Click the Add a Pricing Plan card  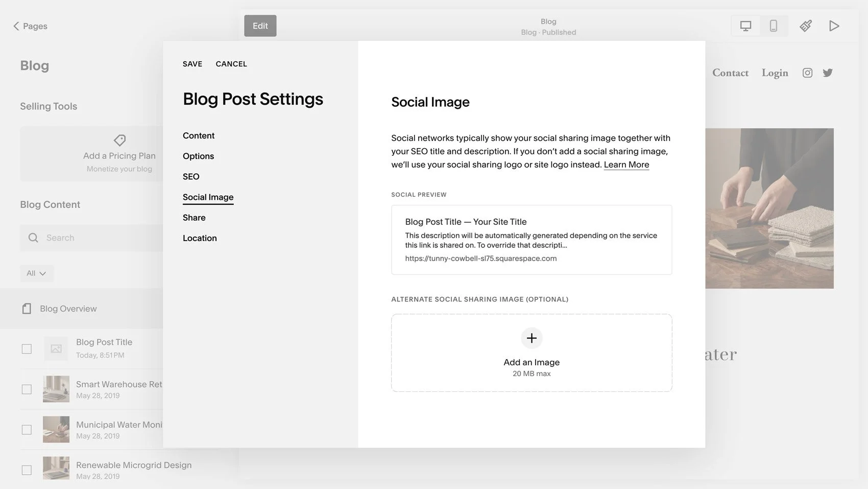(x=92, y=154)
